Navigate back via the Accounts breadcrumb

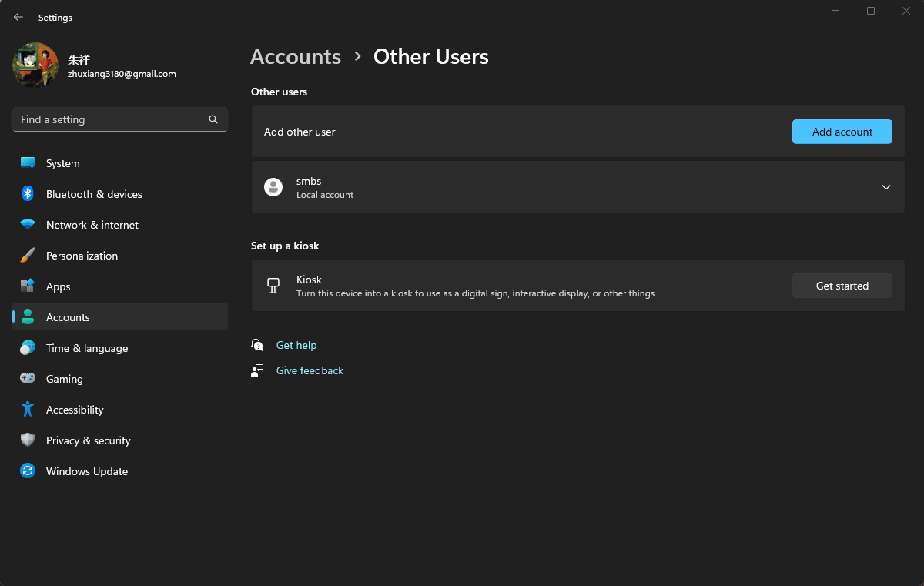tap(296, 56)
